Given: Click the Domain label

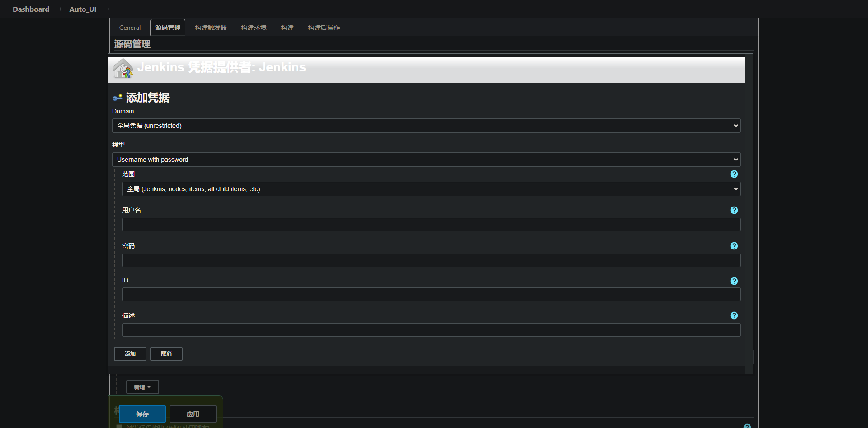Looking at the screenshot, I should pyautogui.click(x=123, y=111).
